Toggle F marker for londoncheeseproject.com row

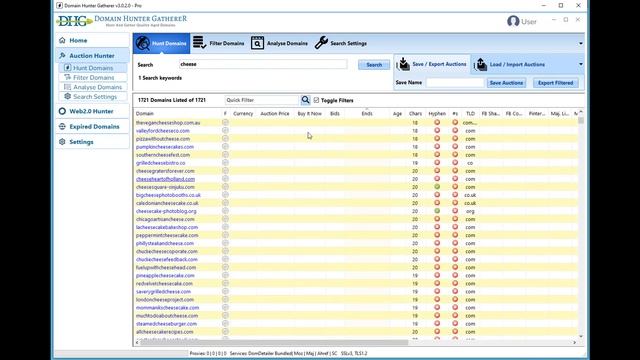coord(225,300)
